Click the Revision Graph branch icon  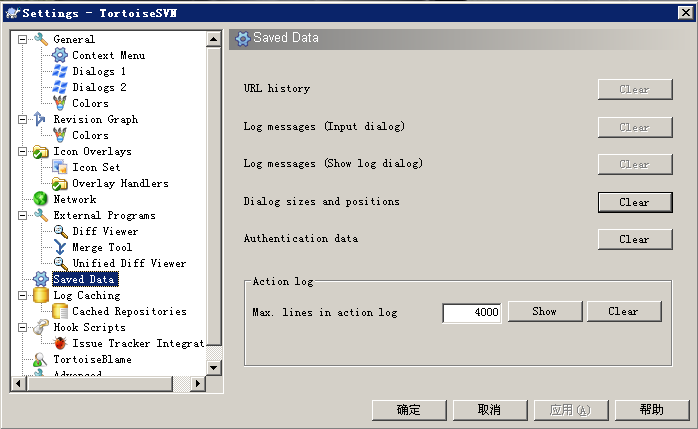(x=40, y=119)
